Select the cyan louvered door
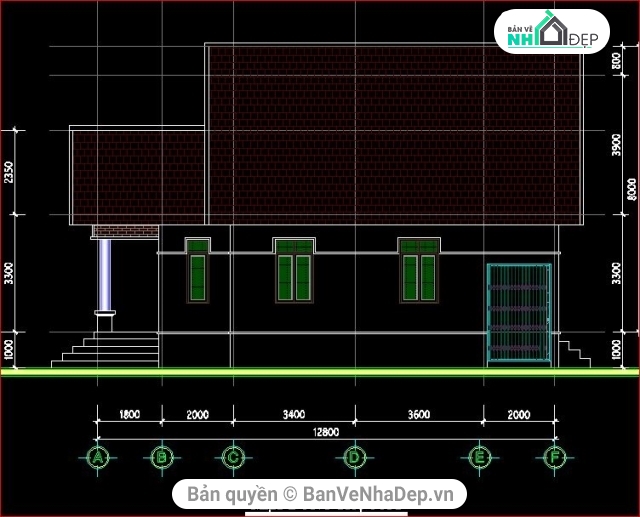Image resolution: width=640 pixels, height=517 pixels. pos(519,312)
